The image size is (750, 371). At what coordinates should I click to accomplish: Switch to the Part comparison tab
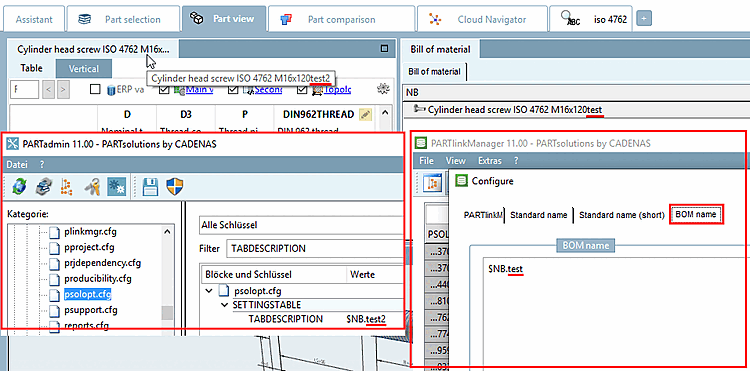[x=340, y=20]
